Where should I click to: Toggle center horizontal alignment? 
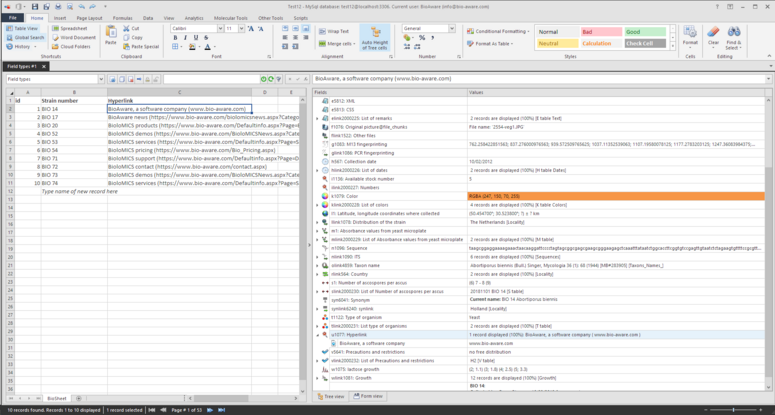pyautogui.click(x=296, y=38)
